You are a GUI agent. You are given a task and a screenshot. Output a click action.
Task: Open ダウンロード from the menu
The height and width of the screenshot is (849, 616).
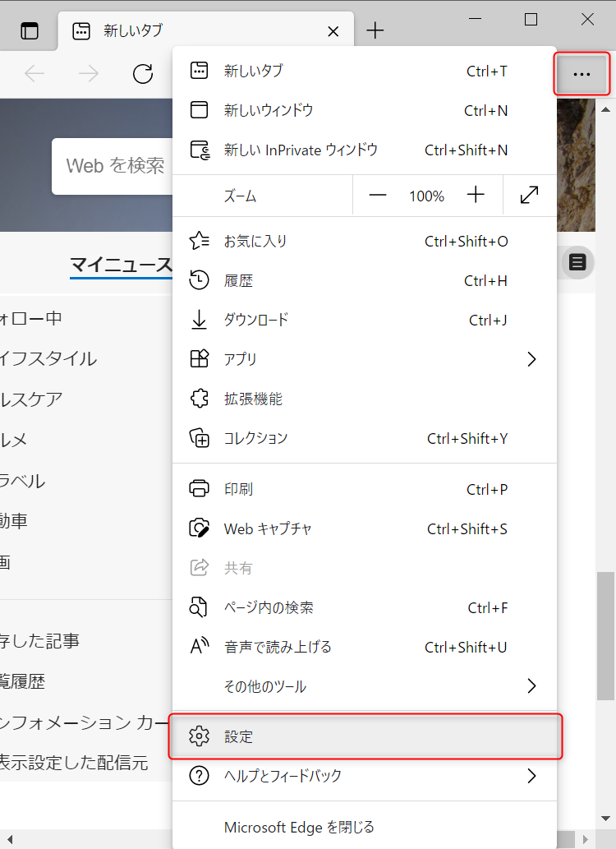[365, 320]
